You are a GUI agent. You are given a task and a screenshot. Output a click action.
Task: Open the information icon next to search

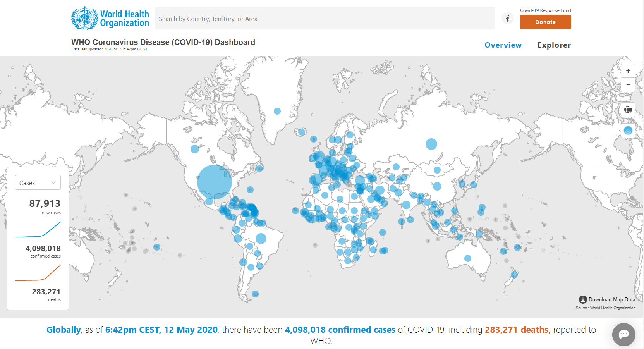[507, 18]
